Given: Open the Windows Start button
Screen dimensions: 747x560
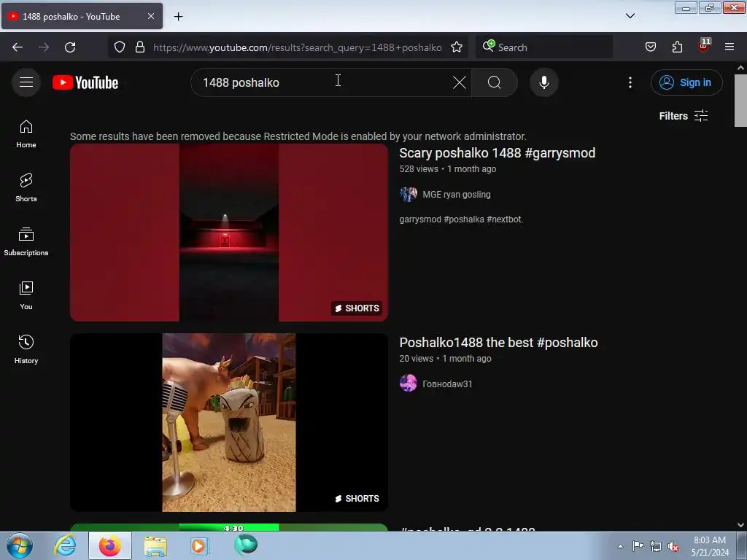Looking at the screenshot, I should tap(19, 545).
